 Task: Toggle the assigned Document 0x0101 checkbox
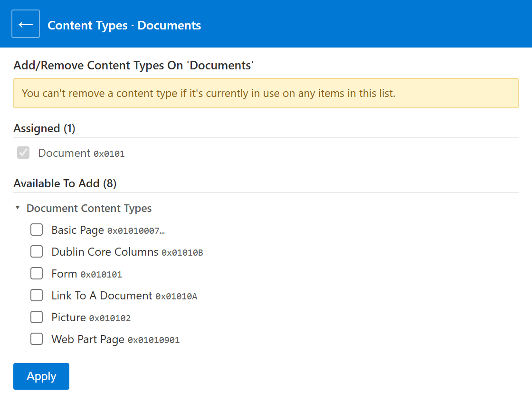[x=23, y=153]
